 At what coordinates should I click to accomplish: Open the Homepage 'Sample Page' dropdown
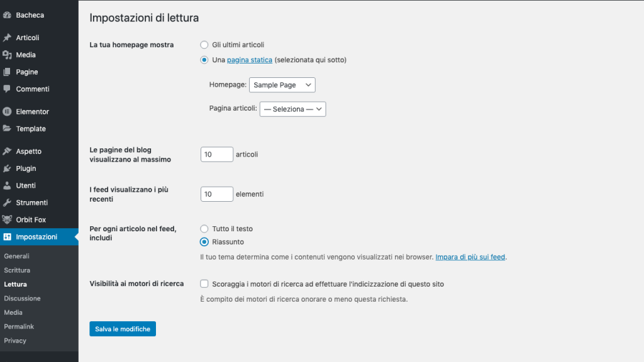coord(282,85)
